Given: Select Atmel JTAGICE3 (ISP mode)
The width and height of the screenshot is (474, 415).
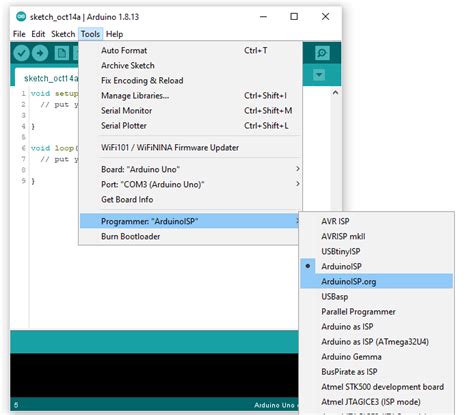Looking at the screenshot, I should point(377,402).
